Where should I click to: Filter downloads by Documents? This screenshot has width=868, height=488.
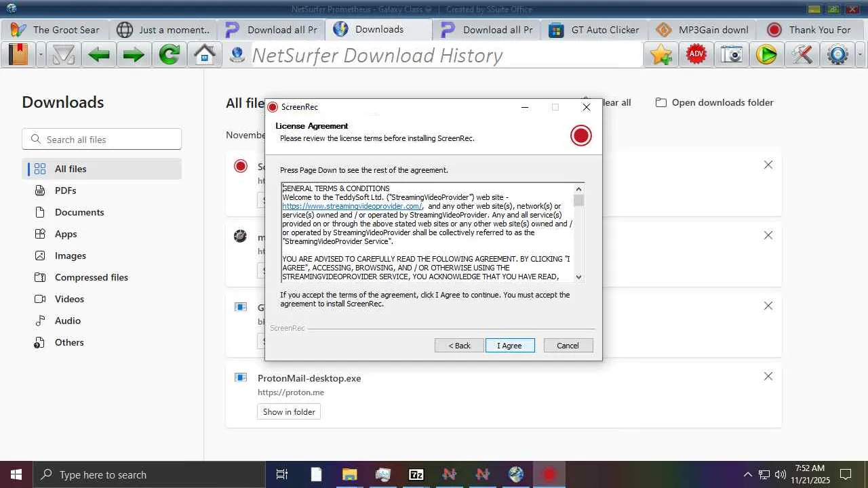point(102,212)
